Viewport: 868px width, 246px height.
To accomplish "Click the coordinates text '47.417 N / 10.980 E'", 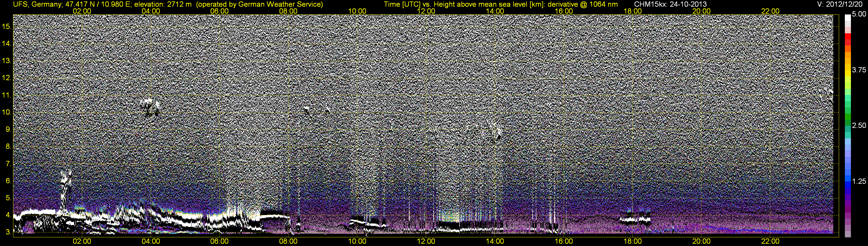I will click(x=98, y=4).
